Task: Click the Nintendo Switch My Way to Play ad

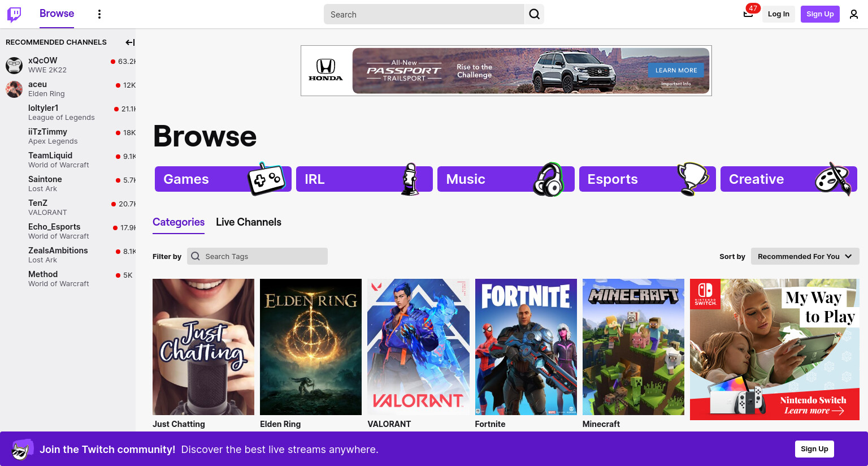Action: click(x=775, y=349)
